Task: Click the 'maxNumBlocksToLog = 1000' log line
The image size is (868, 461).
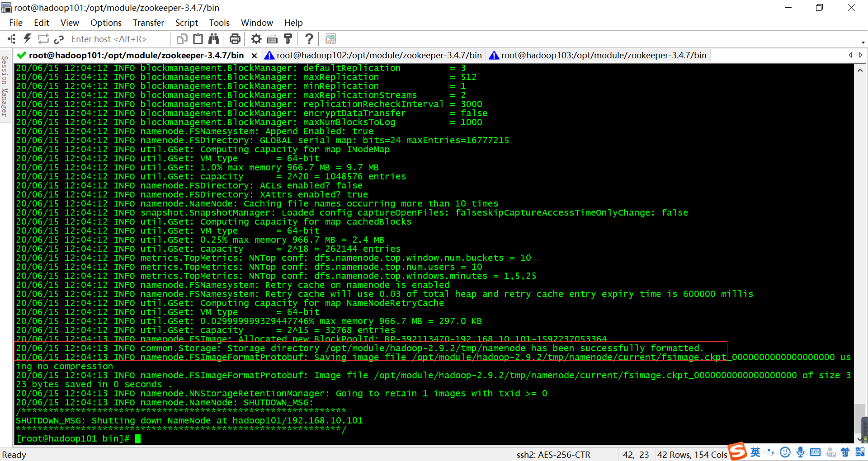Action: (x=249, y=122)
